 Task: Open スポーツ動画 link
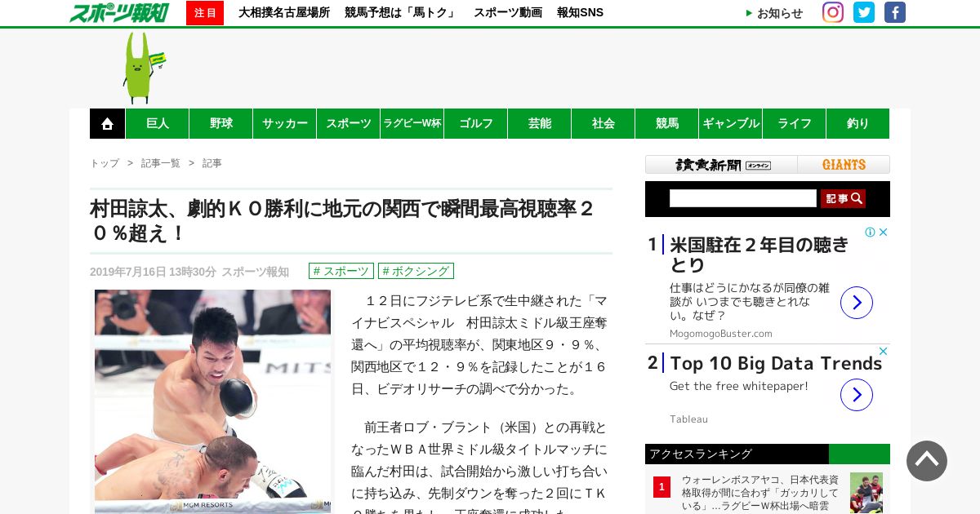508,13
